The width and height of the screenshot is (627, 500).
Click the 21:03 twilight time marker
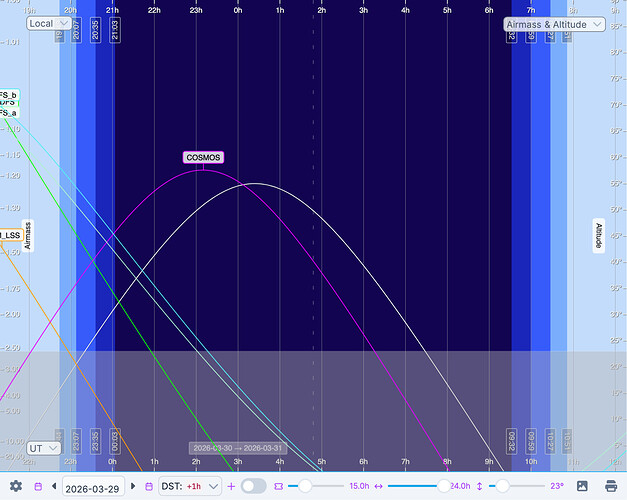tap(114, 29)
